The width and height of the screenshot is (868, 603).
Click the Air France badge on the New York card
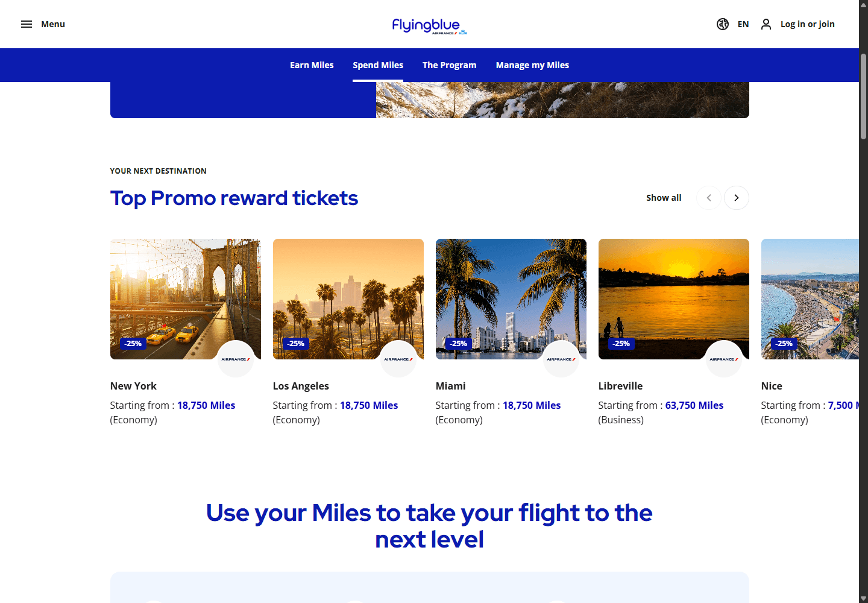click(236, 358)
